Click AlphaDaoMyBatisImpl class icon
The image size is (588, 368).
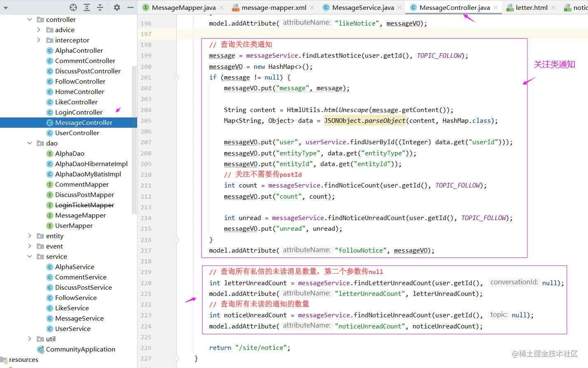[50, 174]
